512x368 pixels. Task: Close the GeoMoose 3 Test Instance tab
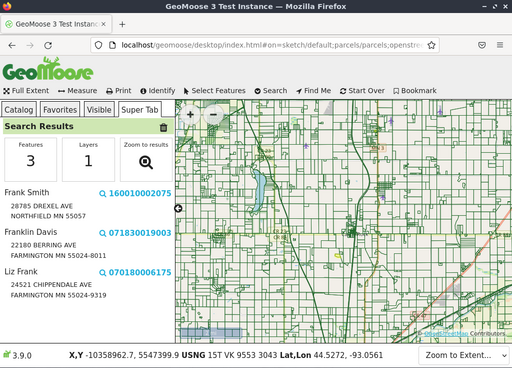104,24
